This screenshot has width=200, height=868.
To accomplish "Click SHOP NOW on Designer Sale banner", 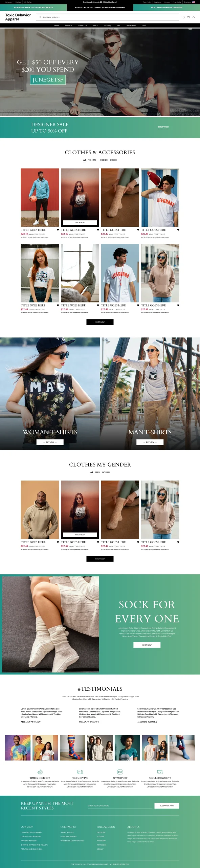I will (x=163, y=127).
